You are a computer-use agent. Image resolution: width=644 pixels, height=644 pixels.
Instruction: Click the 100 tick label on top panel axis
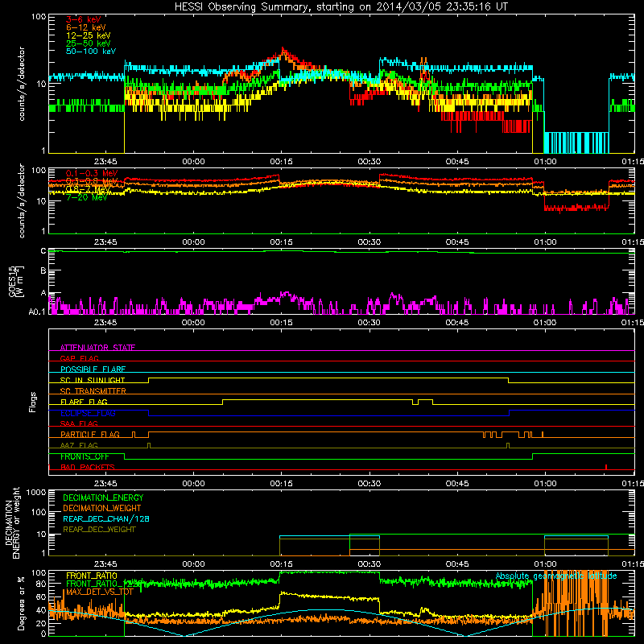[39, 17]
